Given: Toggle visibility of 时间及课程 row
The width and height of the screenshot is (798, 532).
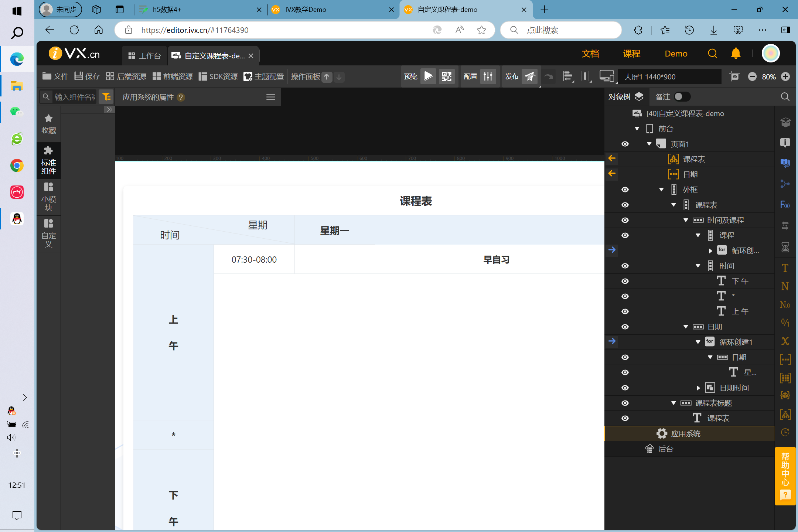Looking at the screenshot, I should coord(625,220).
